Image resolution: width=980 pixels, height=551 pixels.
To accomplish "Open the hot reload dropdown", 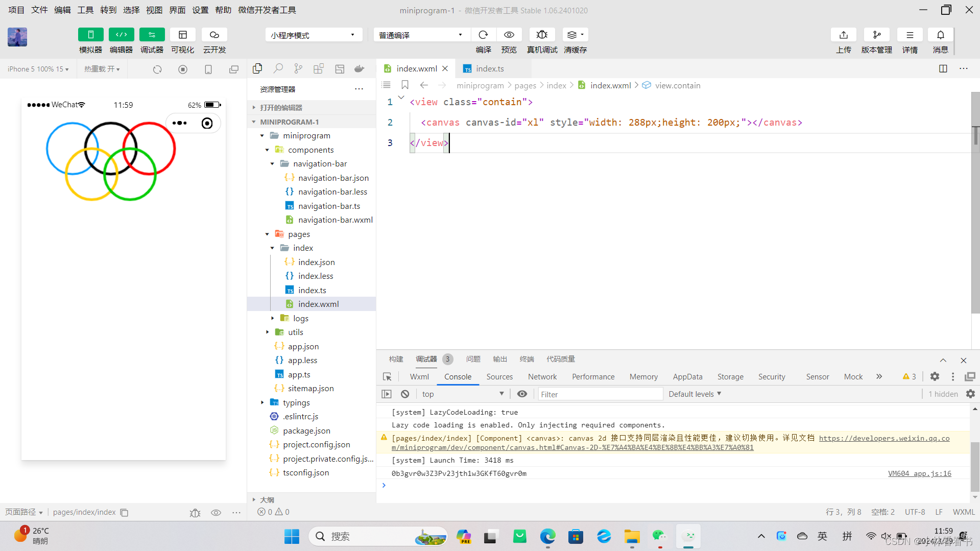I will point(102,69).
